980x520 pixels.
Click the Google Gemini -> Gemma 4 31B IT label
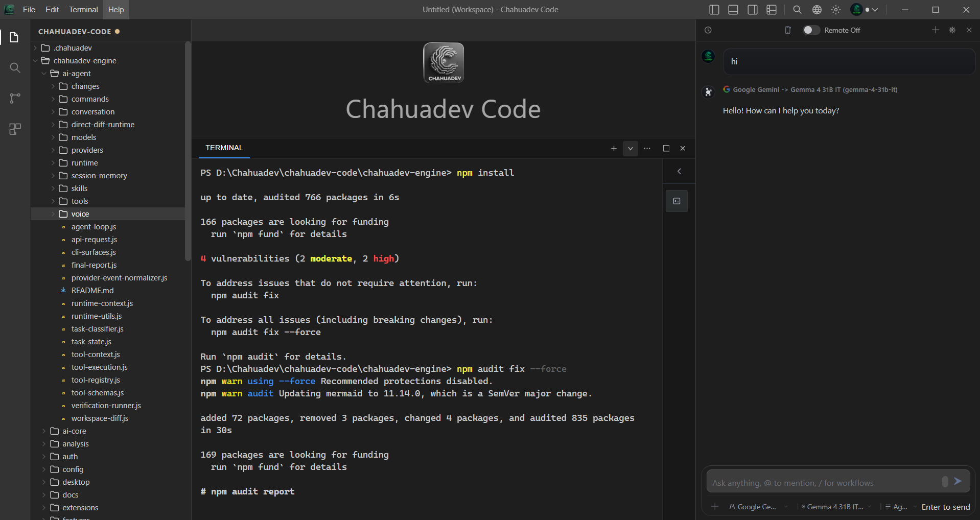pos(815,89)
